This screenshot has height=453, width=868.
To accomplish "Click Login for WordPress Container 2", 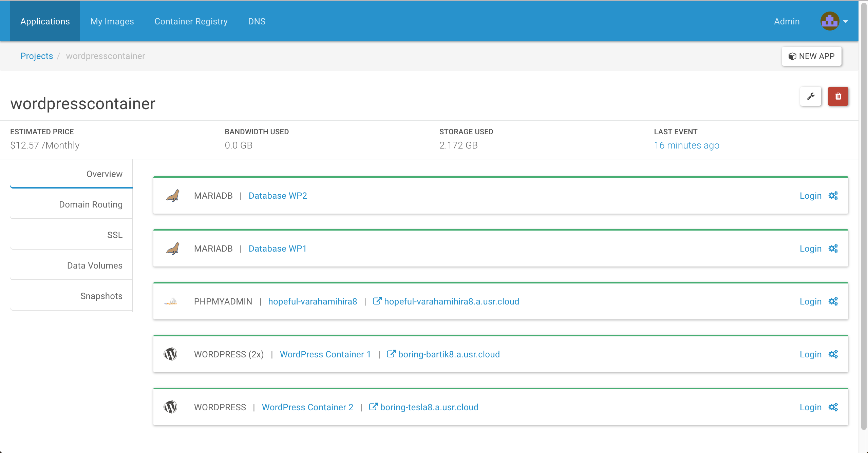I will tap(811, 407).
